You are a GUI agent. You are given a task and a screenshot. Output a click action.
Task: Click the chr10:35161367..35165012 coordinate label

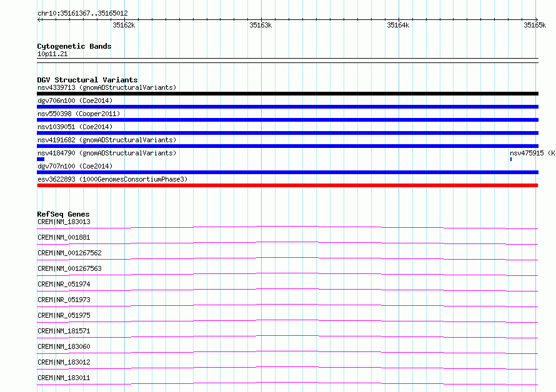(x=82, y=14)
